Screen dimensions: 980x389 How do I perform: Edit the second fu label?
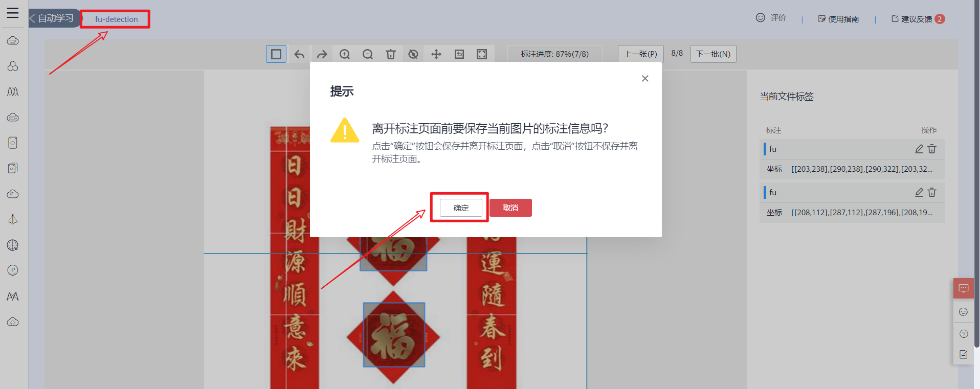click(x=919, y=192)
